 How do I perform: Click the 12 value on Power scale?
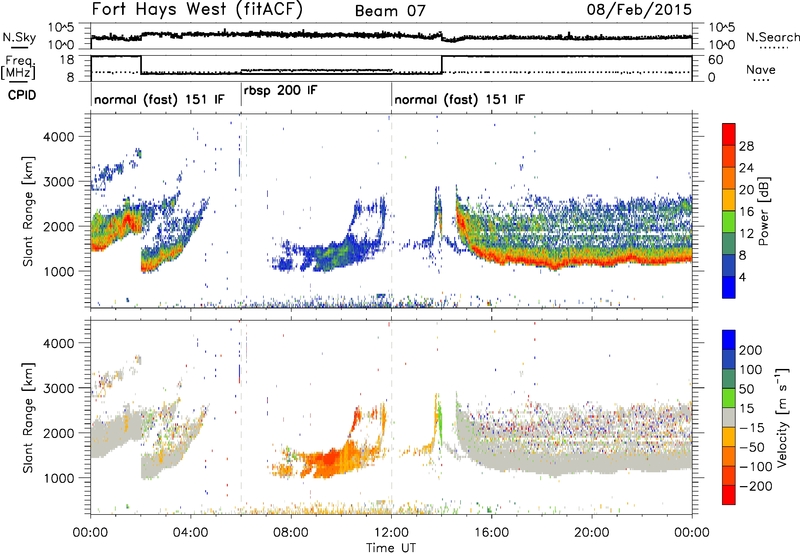(746, 233)
